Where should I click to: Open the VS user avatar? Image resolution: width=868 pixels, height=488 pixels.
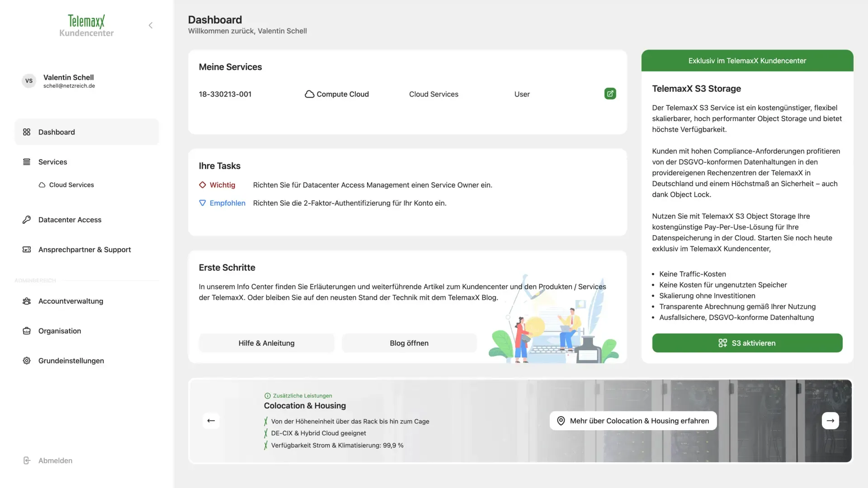pos(29,81)
